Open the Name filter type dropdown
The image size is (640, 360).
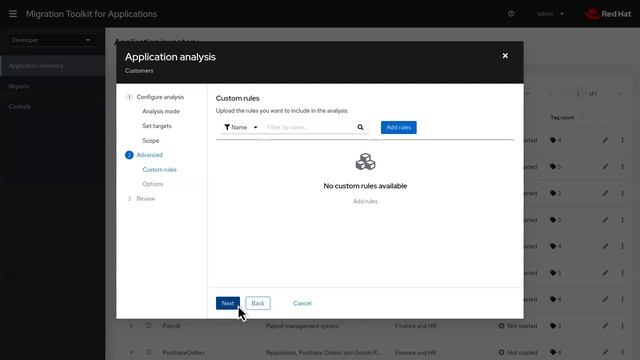click(x=241, y=127)
